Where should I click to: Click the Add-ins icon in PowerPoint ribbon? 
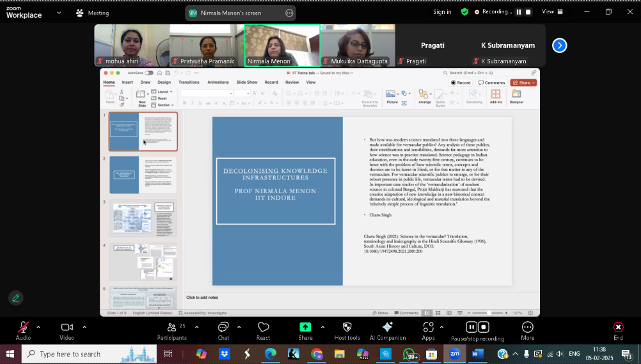pos(496,95)
